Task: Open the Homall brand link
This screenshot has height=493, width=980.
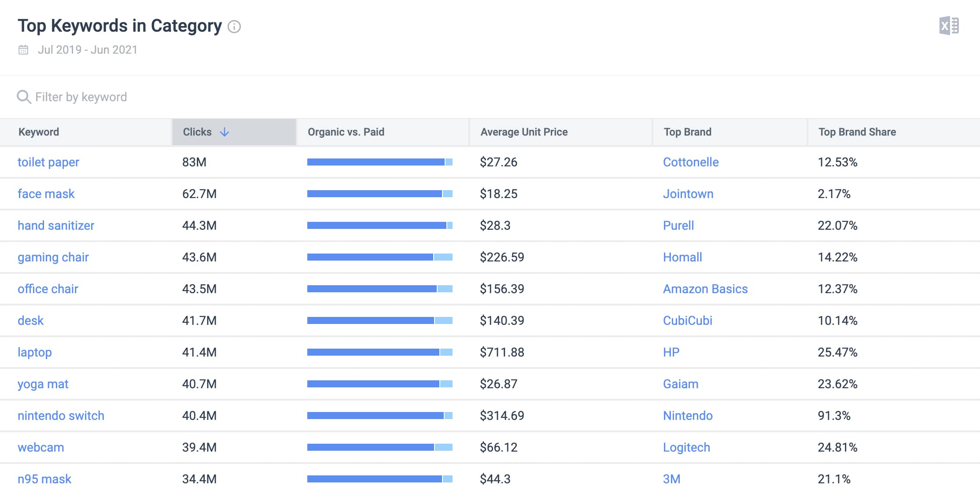Action: pyautogui.click(x=682, y=257)
